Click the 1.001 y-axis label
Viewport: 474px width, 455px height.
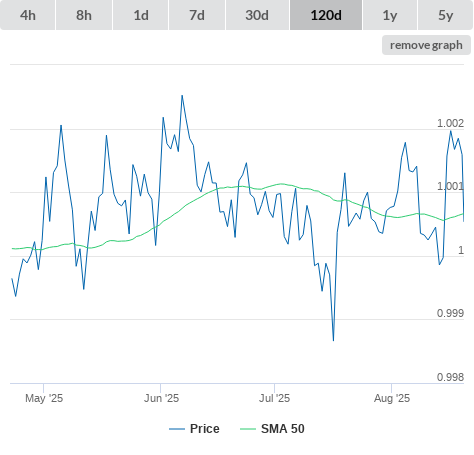tap(450, 186)
